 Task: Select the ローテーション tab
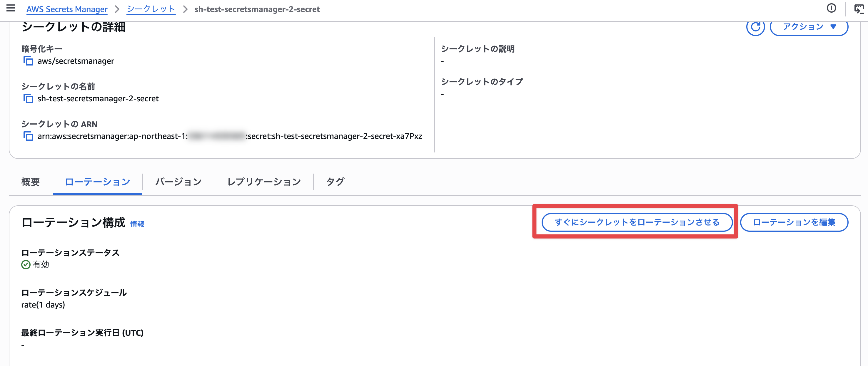pyautogui.click(x=97, y=182)
